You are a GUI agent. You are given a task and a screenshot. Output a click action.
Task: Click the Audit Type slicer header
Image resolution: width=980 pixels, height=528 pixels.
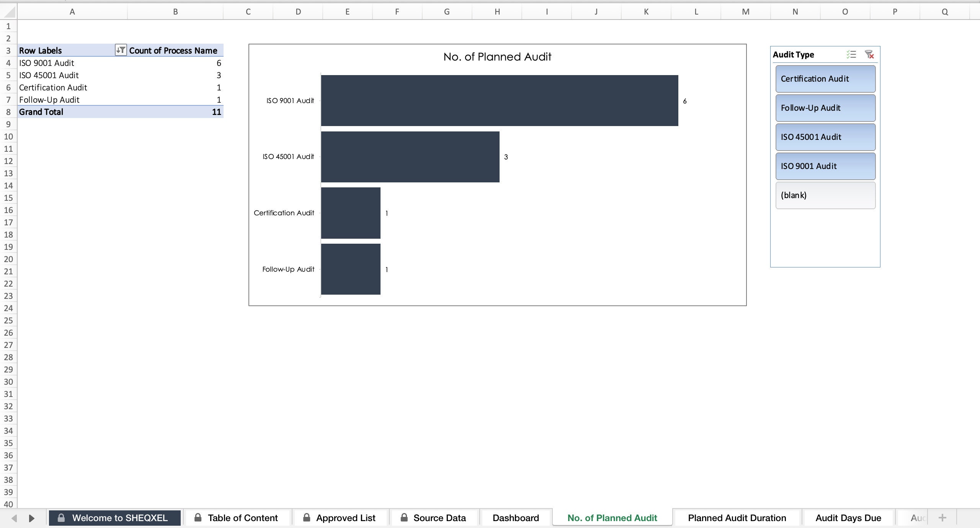(x=794, y=54)
